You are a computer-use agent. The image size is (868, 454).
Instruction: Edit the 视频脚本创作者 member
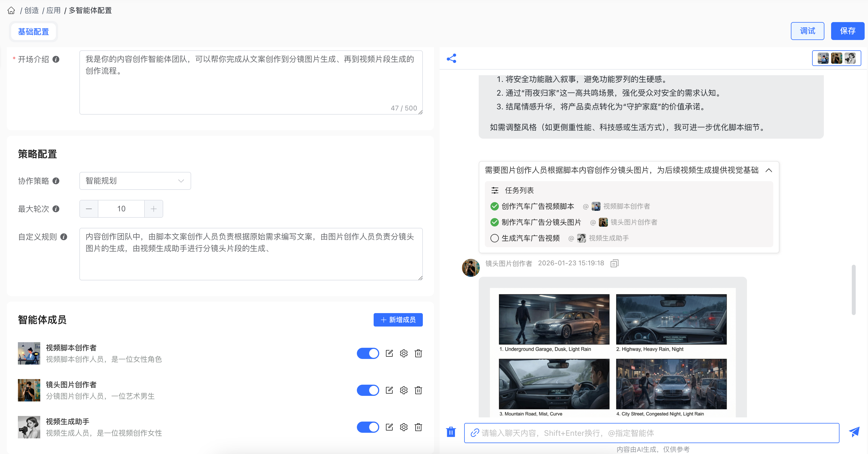coord(389,353)
